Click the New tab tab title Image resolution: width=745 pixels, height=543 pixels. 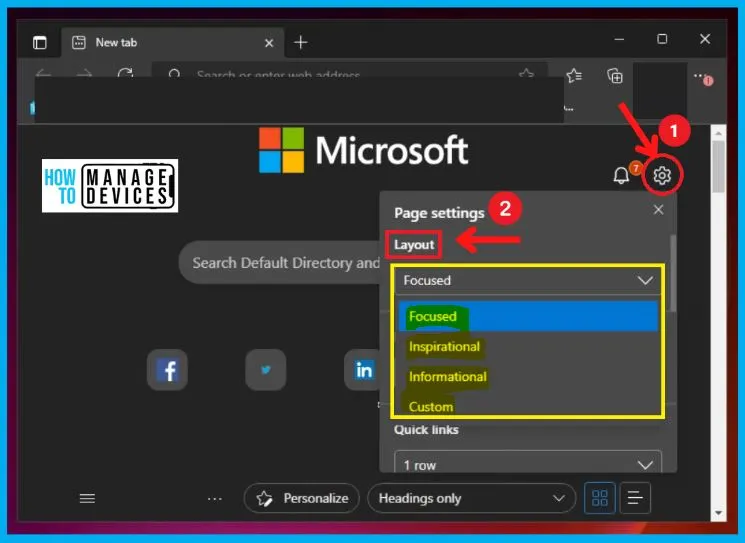click(x=116, y=43)
